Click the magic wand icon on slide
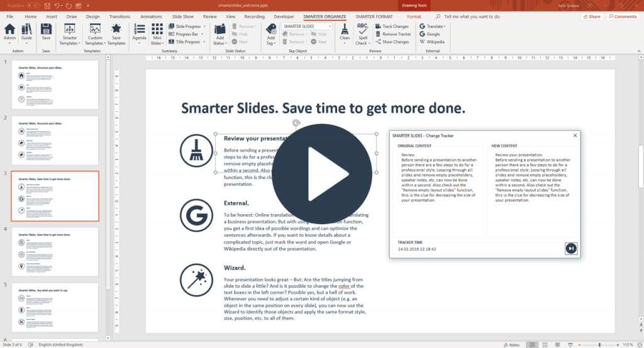 click(196, 280)
